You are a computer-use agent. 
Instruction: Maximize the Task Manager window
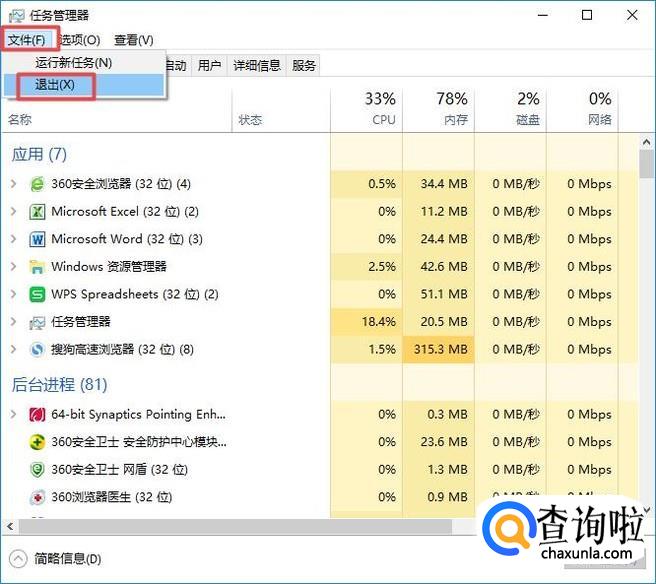click(x=587, y=15)
